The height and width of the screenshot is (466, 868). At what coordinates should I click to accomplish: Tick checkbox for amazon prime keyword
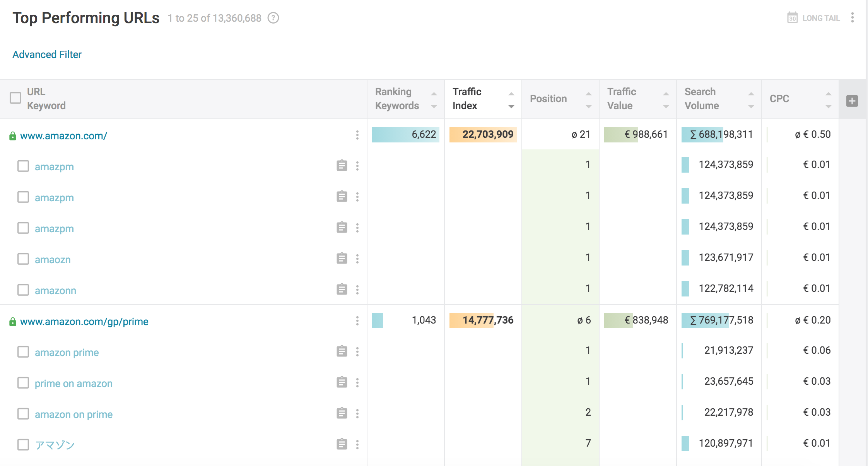click(x=23, y=352)
